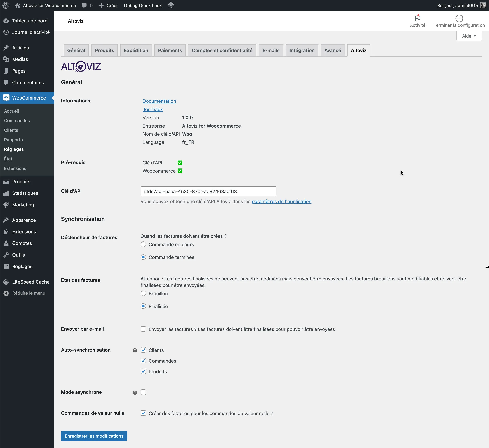Toggle Commandes auto-synchronisation checkbox
The width and height of the screenshot is (489, 448).
point(143,360)
